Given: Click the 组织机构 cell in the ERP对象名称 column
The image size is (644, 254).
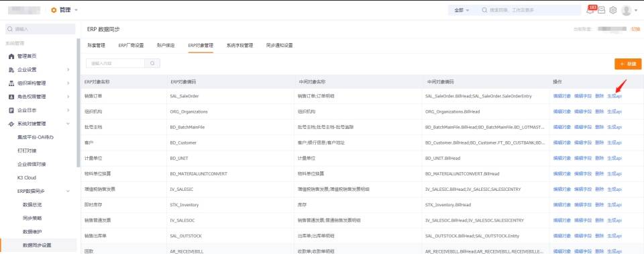Looking at the screenshot, I should pyautogui.click(x=93, y=112).
